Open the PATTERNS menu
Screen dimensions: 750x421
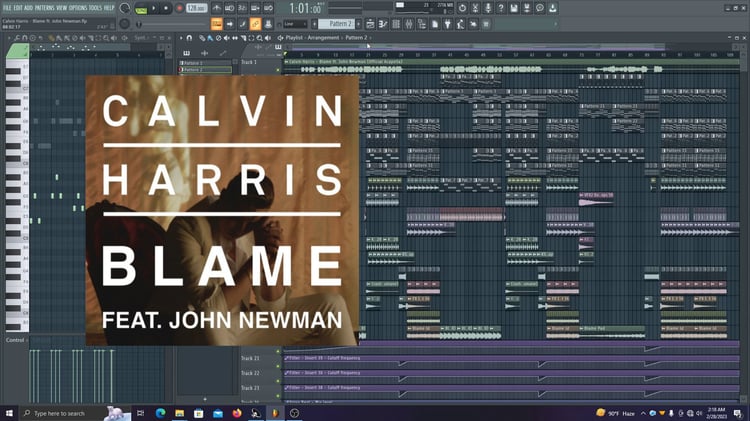click(44, 8)
